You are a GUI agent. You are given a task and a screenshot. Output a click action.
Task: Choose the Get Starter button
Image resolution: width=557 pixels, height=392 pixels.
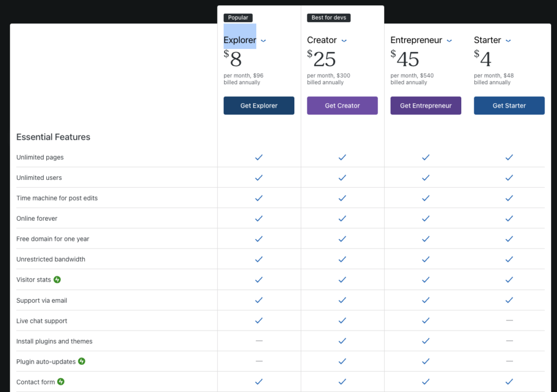(509, 105)
